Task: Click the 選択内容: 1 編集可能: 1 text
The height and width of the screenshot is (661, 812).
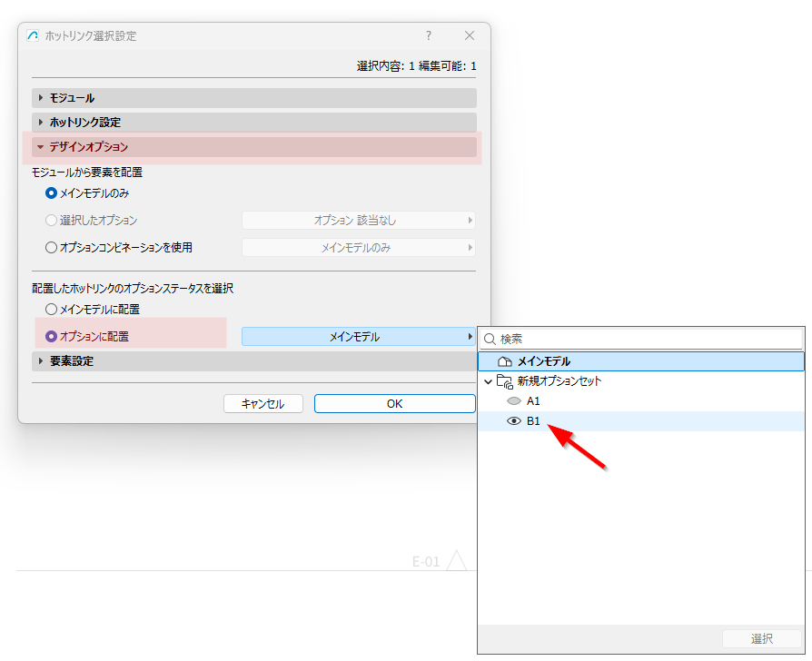Action: tap(416, 66)
